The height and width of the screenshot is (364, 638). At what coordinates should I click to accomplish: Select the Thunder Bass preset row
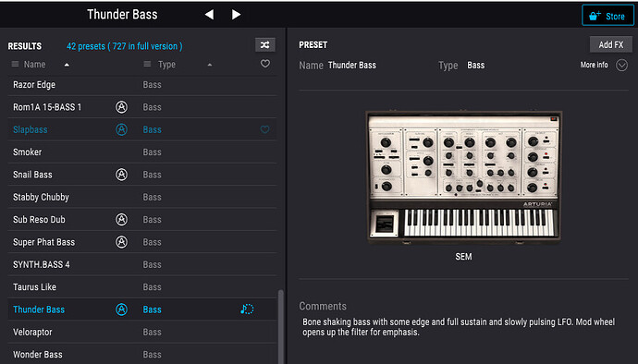click(142, 309)
